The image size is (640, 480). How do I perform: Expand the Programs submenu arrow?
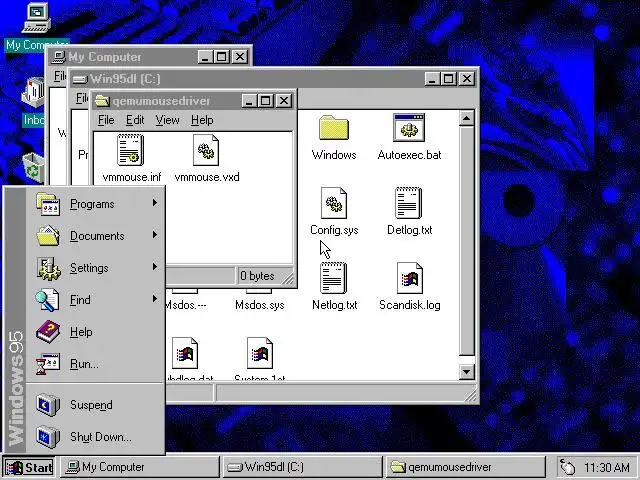point(155,203)
